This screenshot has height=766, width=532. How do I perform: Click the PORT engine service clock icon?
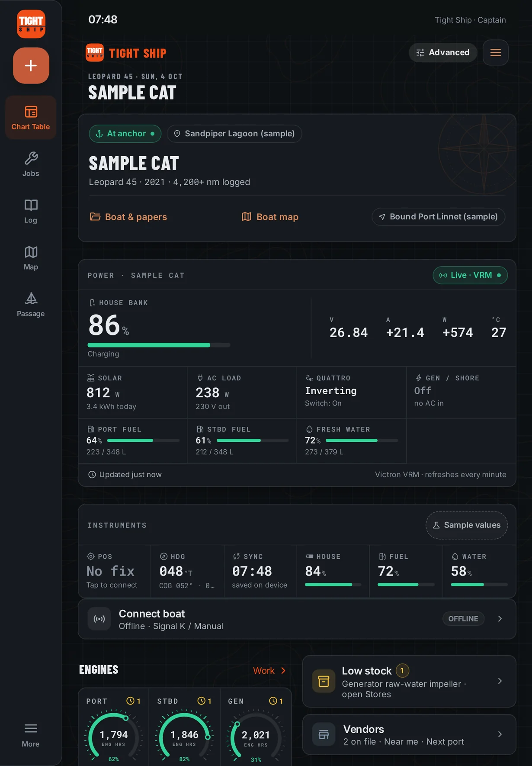coord(130,701)
